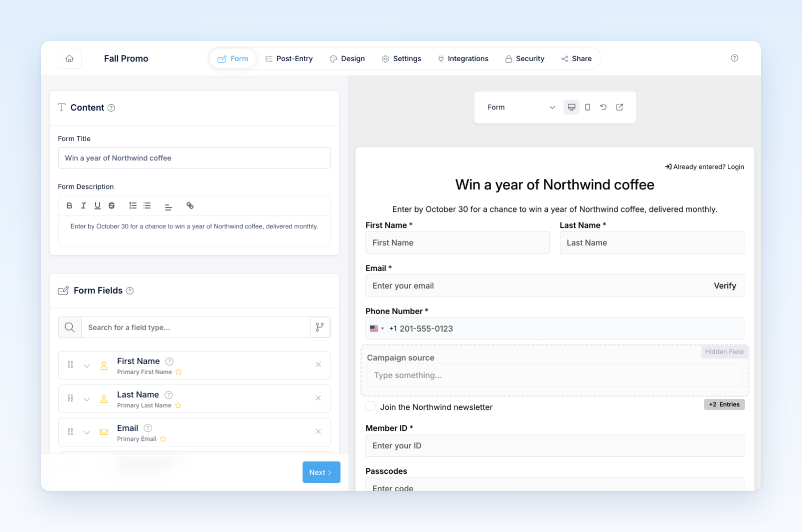Apply italic formatting in description
Screen dimensions: 802x532
point(84,205)
